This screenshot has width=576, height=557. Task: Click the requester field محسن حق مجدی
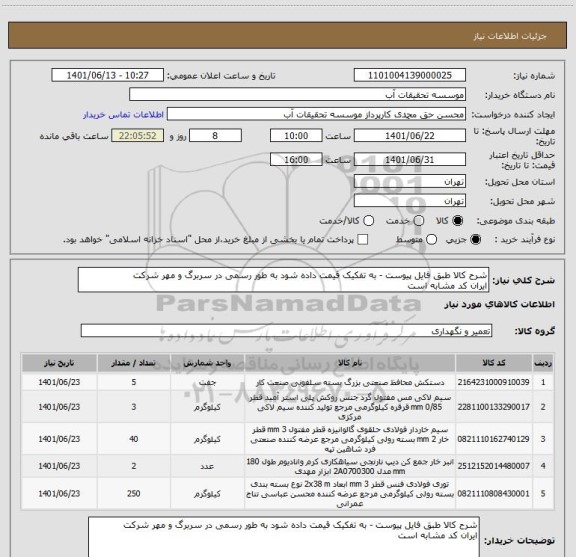point(316,114)
